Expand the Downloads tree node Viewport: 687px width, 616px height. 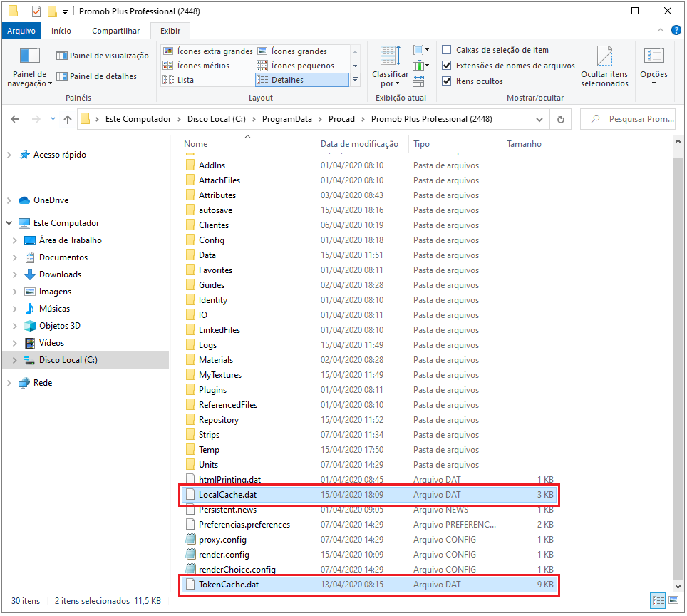(x=15, y=274)
